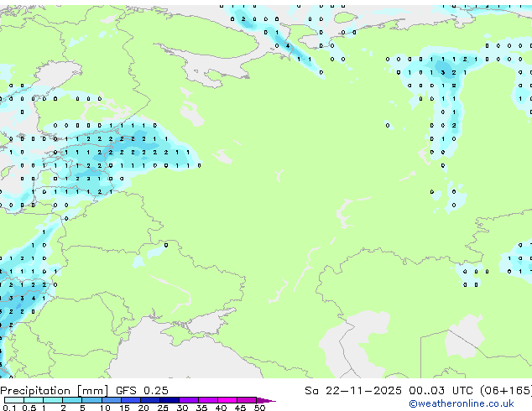Viewport: 532px width, 411px height.
Task: Click the '0.5' legend scale number
Action: [x=29, y=408]
